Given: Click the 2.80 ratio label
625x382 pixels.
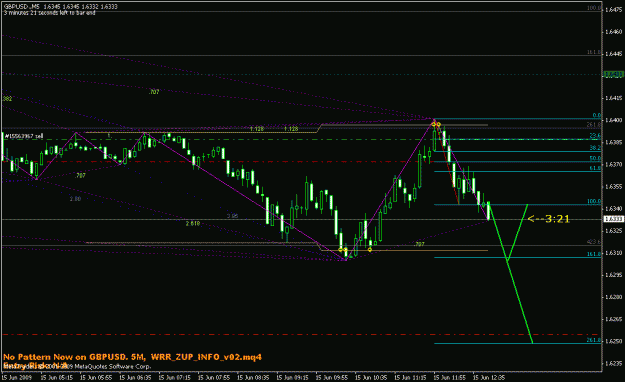Looking at the screenshot, I should [x=75, y=199].
